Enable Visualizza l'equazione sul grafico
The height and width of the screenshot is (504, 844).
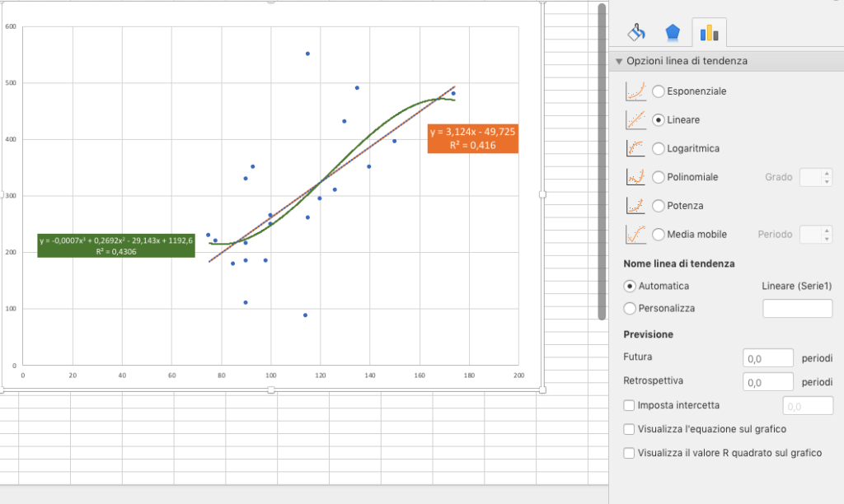(x=629, y=429)
